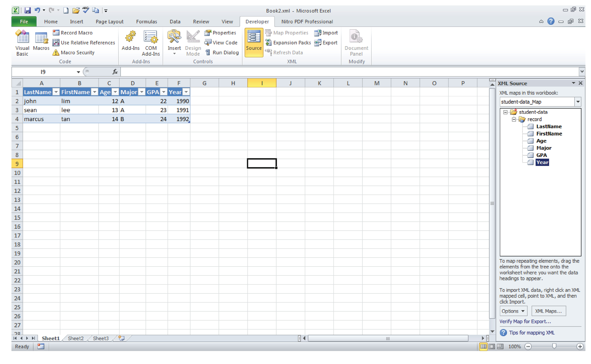Click the zoom slider handle
This screenshot has width=591, height=364.
tap(554, 346)
